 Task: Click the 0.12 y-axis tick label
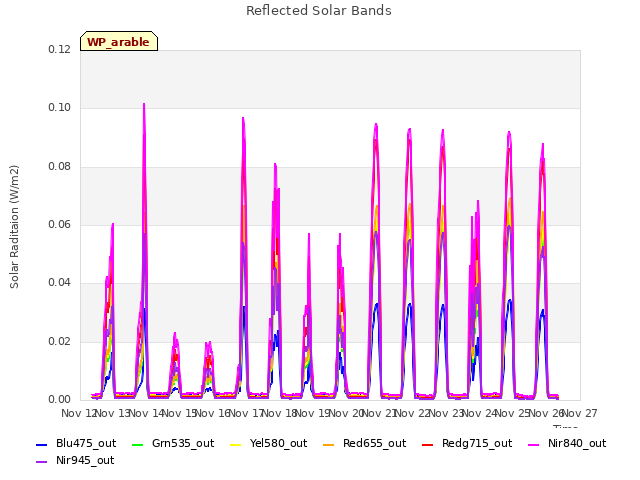click(x=60, y=49)
